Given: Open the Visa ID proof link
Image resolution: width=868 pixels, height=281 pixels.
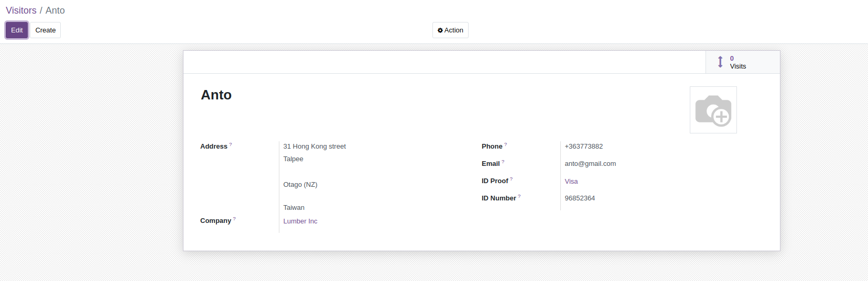Looking at the screenshot, I should pos(571,182).
